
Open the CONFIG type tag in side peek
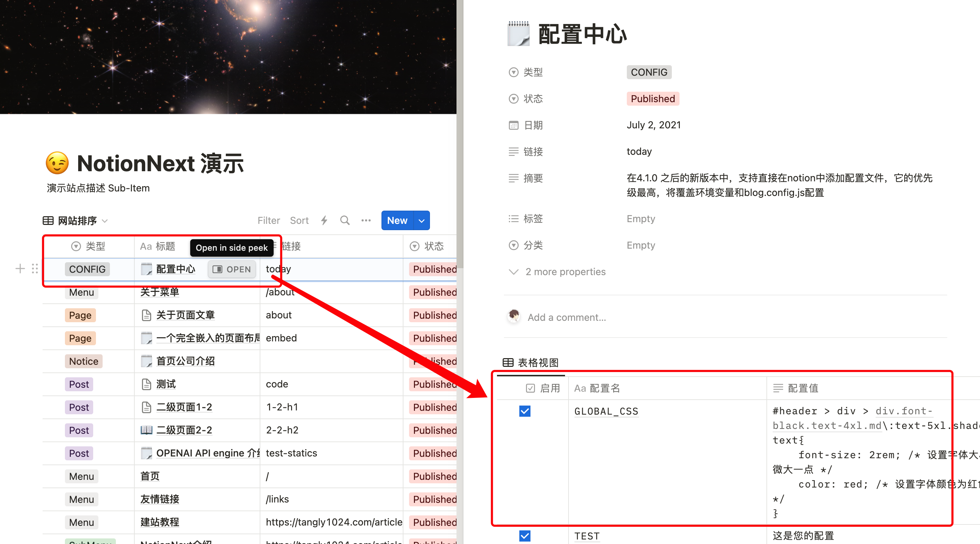tap(649, 72)
